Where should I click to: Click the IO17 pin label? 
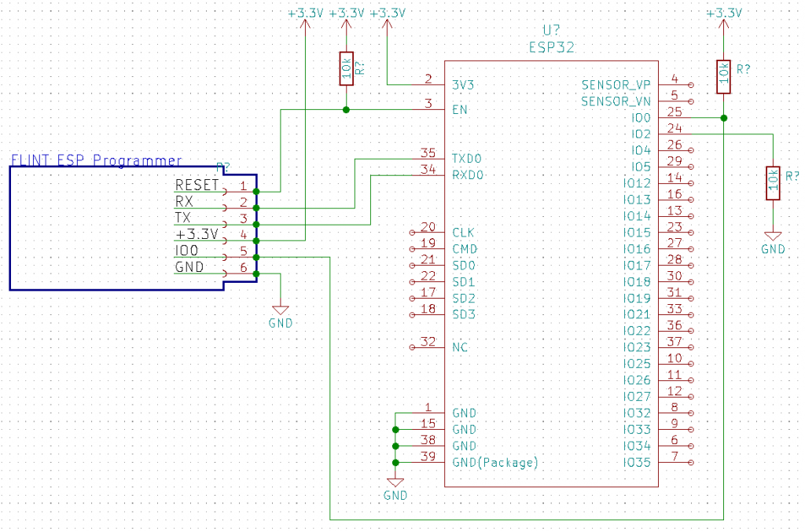(x=637, y=266)
